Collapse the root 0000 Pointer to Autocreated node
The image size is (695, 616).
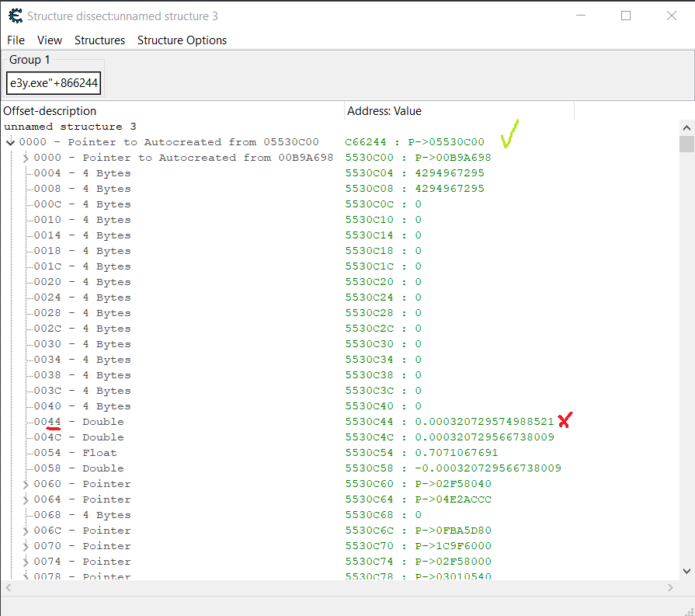[x=10, y=142]
